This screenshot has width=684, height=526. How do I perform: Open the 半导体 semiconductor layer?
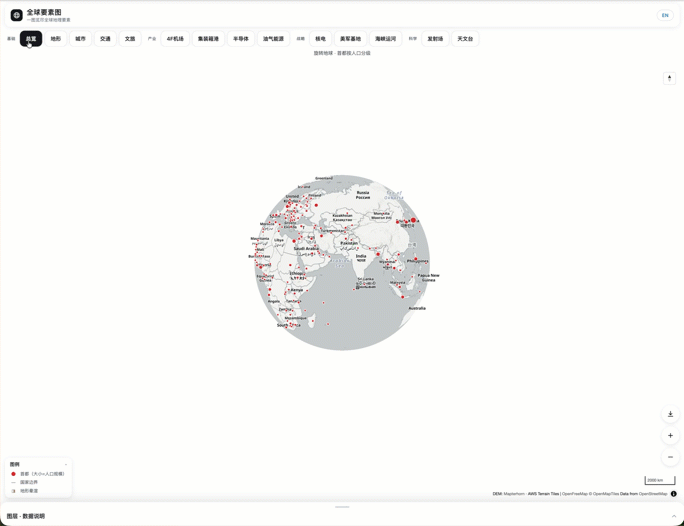point(240,39)
